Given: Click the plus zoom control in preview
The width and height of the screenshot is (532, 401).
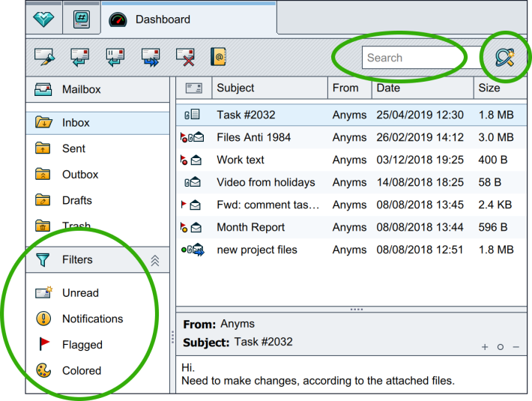Looking at the screenshot, I should pos(485,347).
